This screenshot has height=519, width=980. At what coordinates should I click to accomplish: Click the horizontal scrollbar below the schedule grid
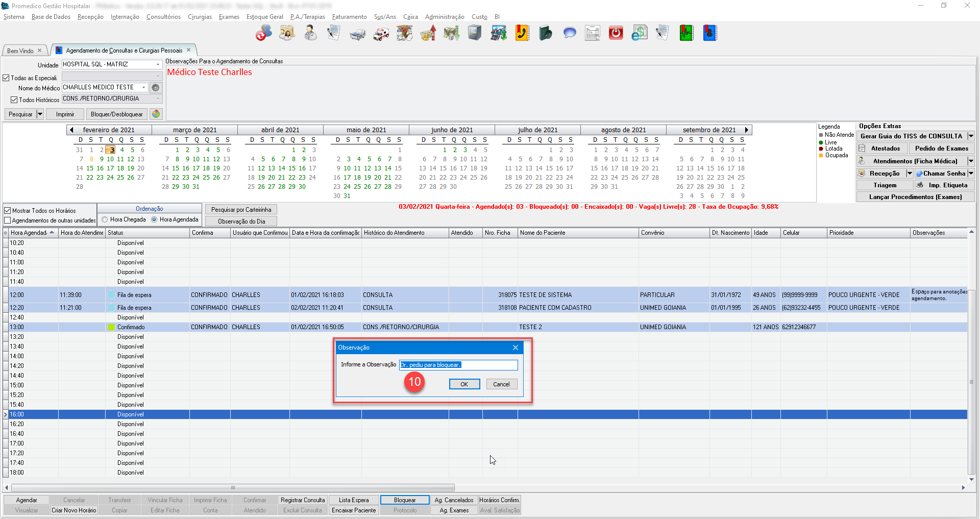tap(233, 487)
